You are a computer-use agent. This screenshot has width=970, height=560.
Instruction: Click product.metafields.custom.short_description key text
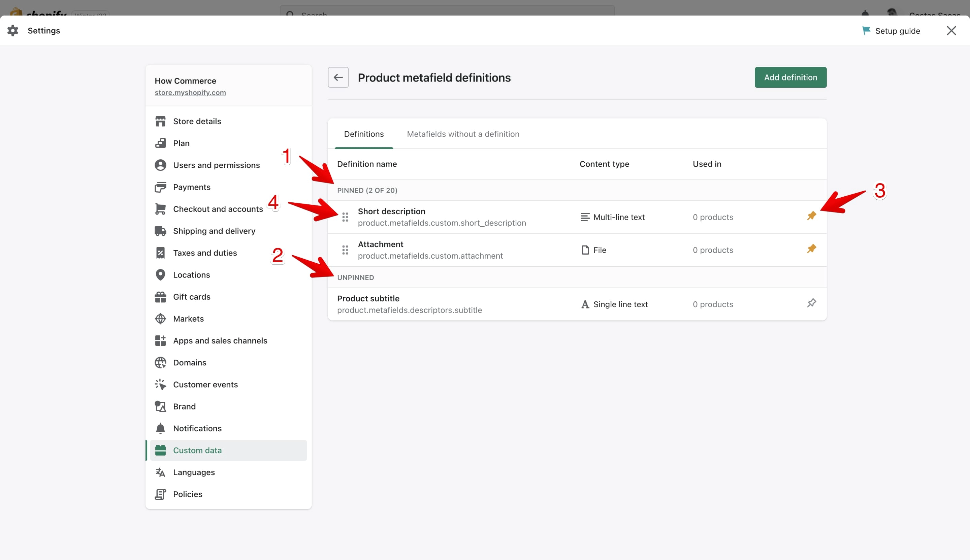click(442, 223)
